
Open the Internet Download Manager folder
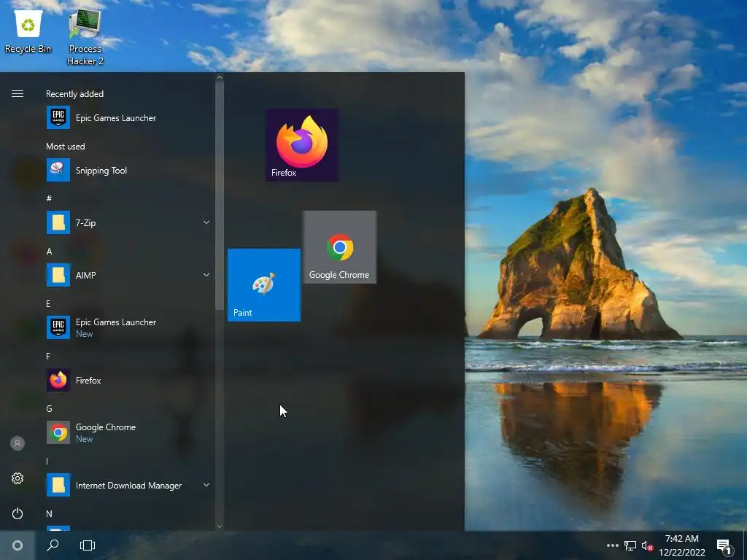tap(128, 485)
